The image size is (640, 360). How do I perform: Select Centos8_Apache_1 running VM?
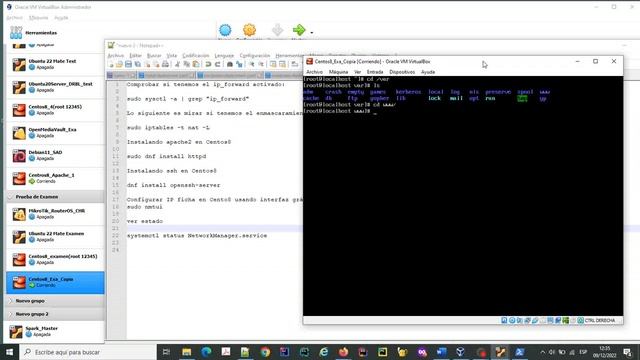(x=55, y=178)
